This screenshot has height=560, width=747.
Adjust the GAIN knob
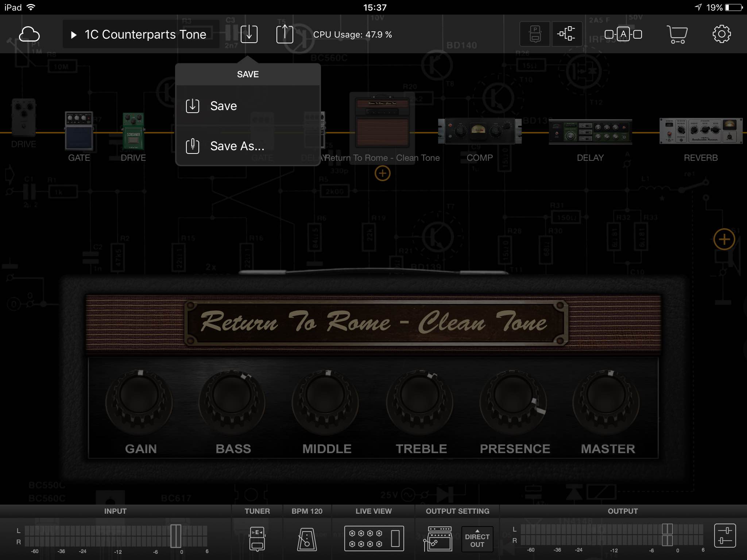(x=139, y=402)
